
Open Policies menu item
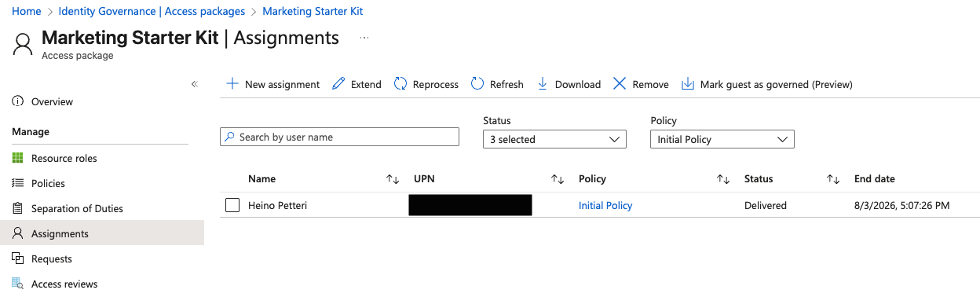48,183
